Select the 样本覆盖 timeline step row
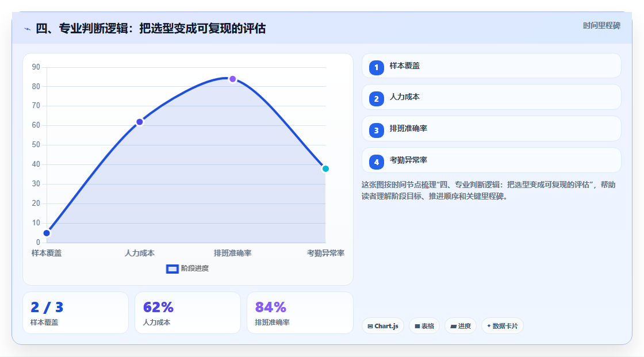644x357 pixels. coord(491,66)
